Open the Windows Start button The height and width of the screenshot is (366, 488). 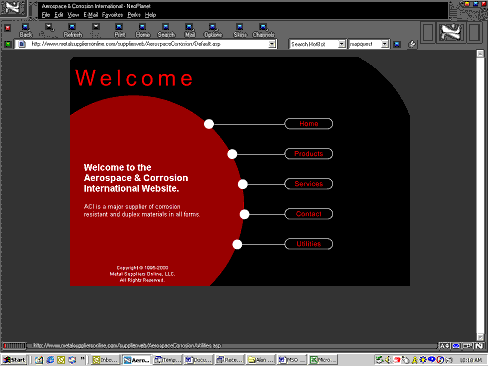[x=14, y=360]
